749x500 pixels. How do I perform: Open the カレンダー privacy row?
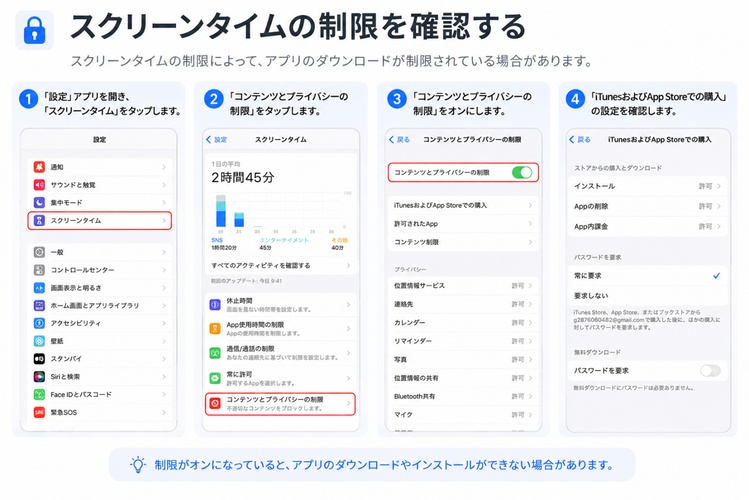tap(462, 323)
